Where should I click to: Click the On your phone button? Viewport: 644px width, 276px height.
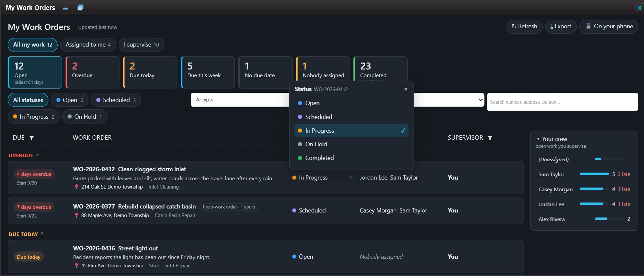609,27
